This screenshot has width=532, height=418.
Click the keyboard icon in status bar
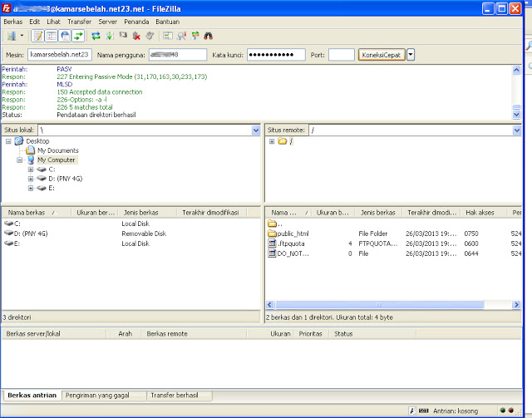[x=423, y=411]
